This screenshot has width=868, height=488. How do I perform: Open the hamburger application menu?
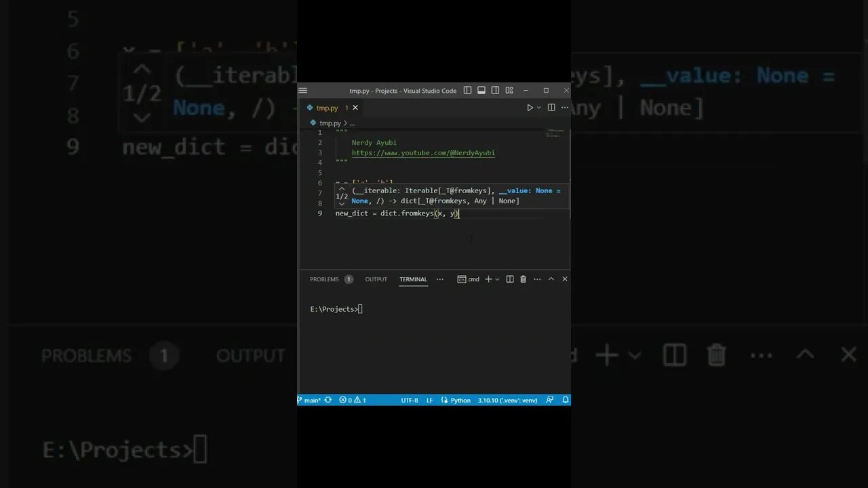coord(303,90)
